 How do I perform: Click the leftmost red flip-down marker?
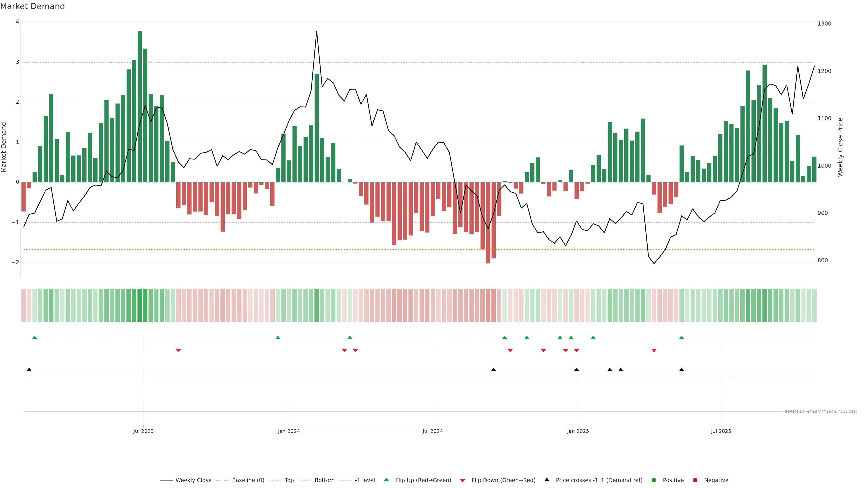[x=178, y=351]
